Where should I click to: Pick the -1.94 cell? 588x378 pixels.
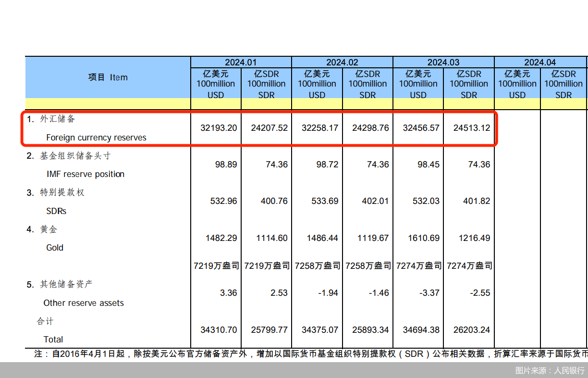[x=328, y=293]
